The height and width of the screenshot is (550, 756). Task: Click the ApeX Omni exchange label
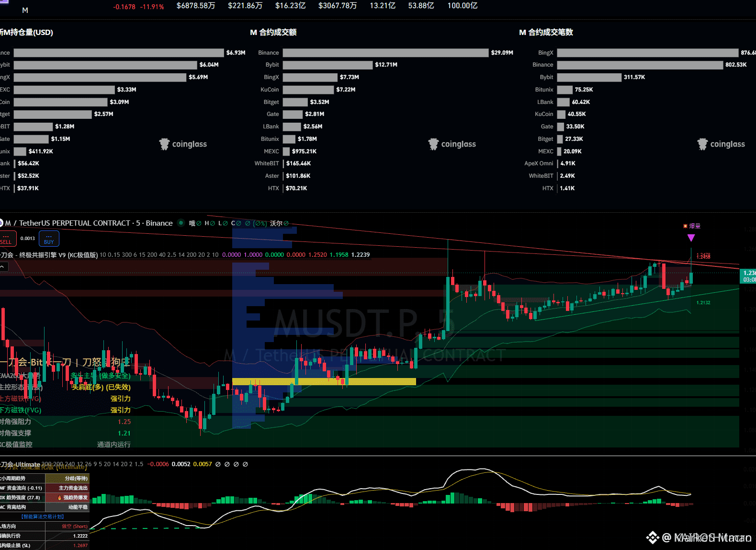pyautogui.click(x=539, y=163)
